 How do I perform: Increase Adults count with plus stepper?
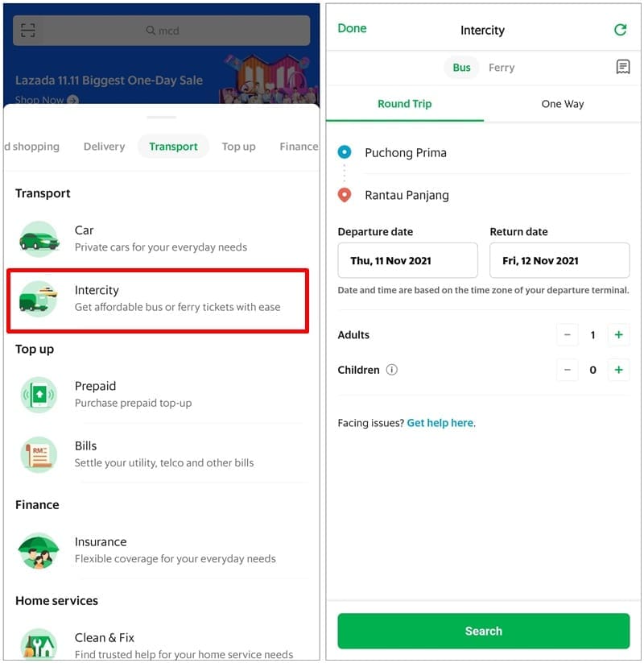[618, 334]
